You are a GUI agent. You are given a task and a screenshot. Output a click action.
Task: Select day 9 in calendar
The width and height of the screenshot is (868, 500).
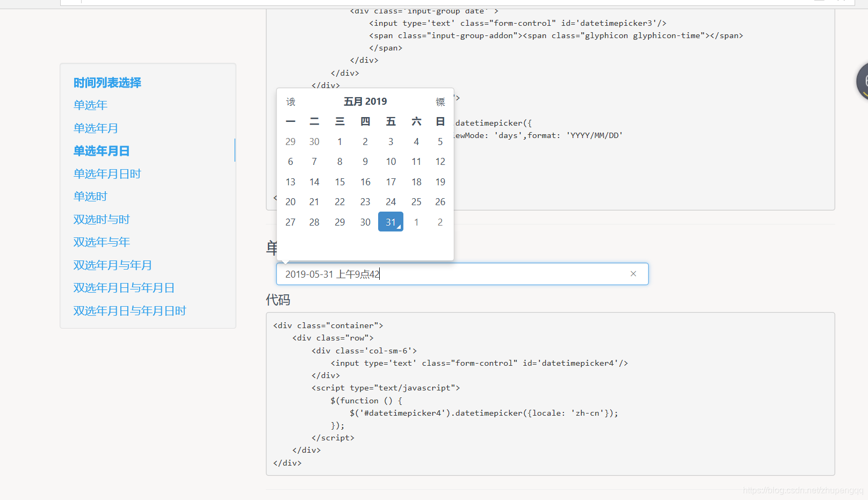[x=365, y=162]
